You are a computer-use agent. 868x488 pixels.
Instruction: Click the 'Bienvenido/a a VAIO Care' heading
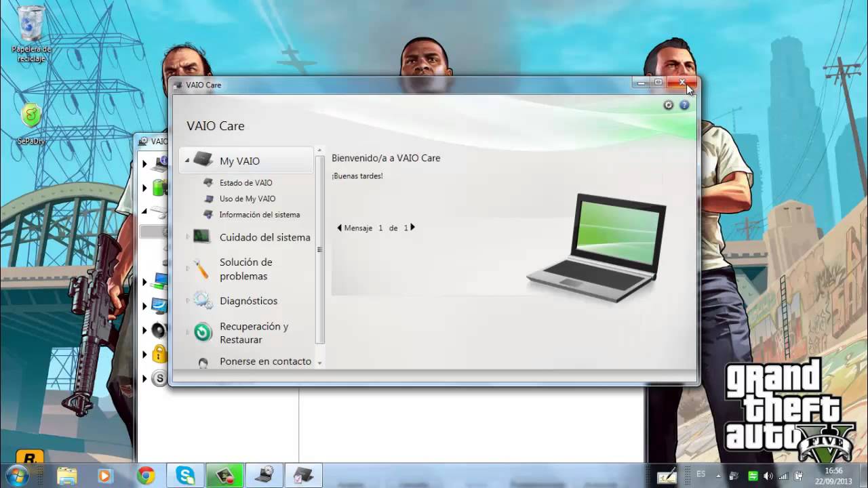[386, 158]
